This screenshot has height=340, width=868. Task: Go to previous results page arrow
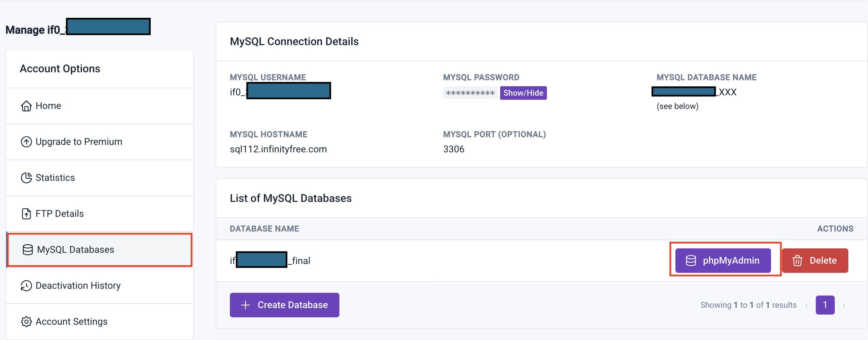tap(806, 305)
